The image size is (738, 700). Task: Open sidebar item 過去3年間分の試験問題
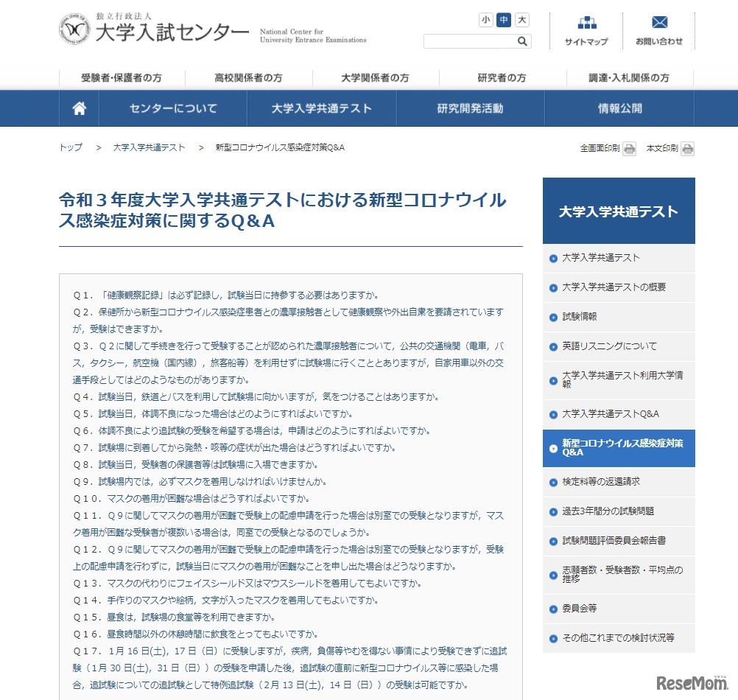(x=619, y=511)
